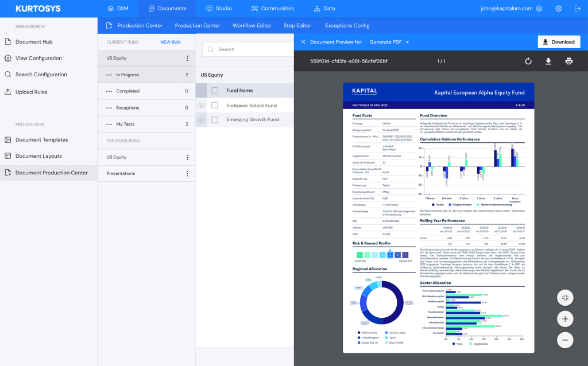This screenshot has height=366, width=588.
Task: Select the My Tasts row
Action: (146, 124)
